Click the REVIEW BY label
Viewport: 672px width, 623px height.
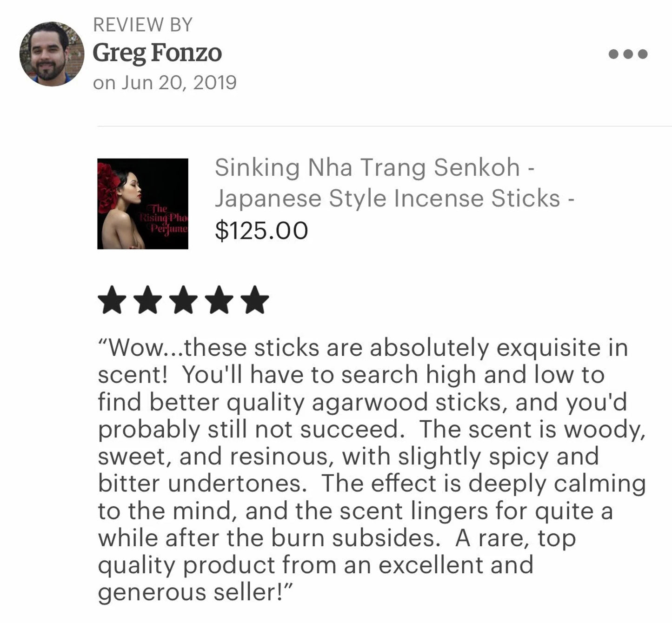143,25
